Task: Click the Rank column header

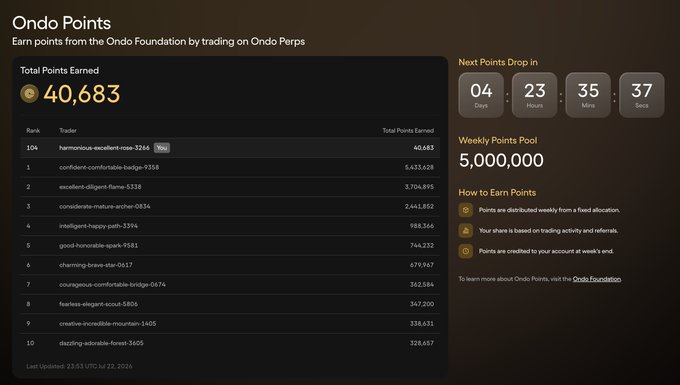Action: point(33,131)
